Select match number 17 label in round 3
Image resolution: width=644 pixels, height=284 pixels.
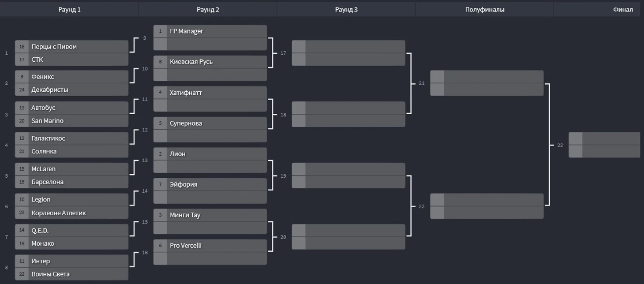pyautogui.click(x=283, y=53)
